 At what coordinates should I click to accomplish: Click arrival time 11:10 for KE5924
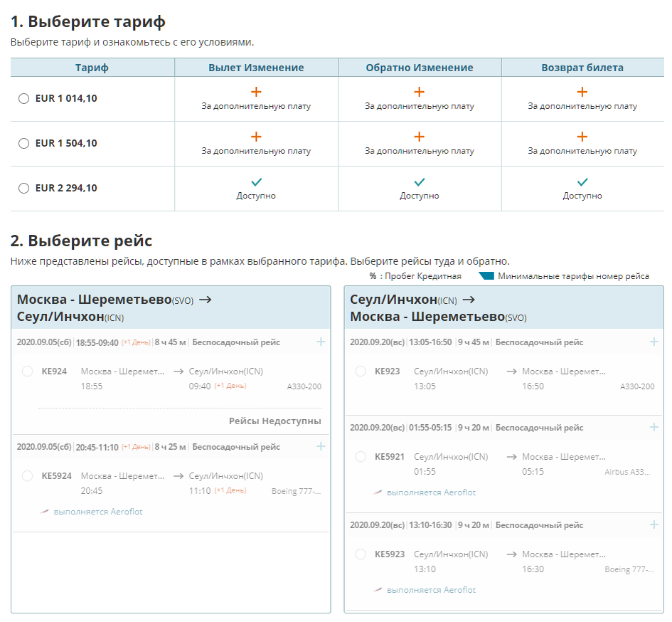pos(200,491)
